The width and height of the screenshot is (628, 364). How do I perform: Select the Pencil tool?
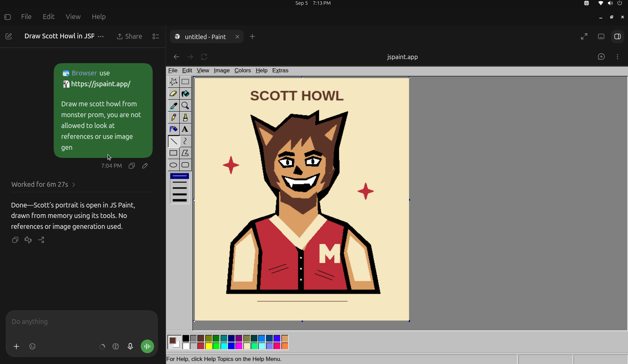(x=173, y=117)
